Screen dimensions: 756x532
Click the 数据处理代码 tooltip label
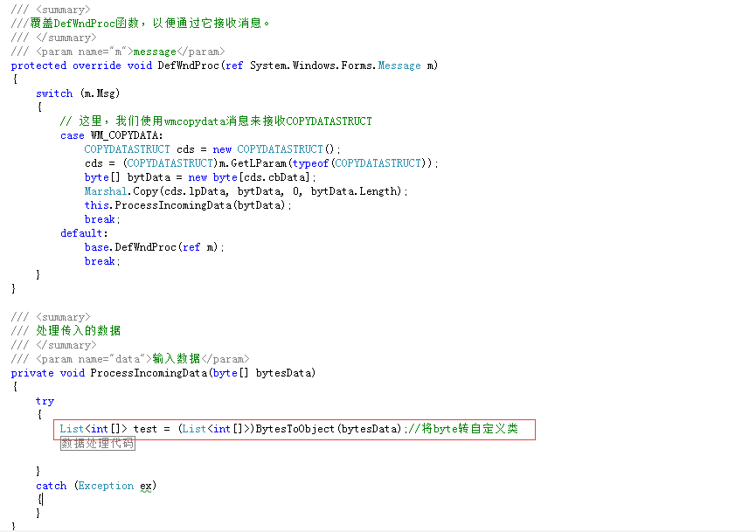(97, 443)
